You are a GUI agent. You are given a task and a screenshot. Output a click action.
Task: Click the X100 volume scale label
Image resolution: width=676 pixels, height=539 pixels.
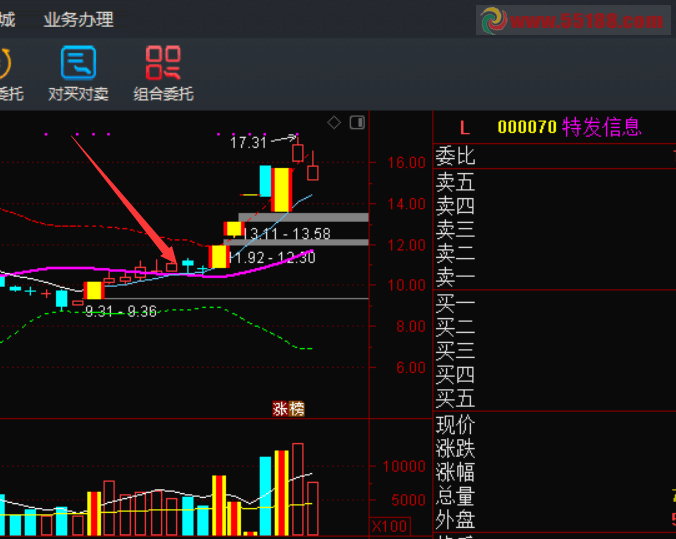(x=388, y=526)
